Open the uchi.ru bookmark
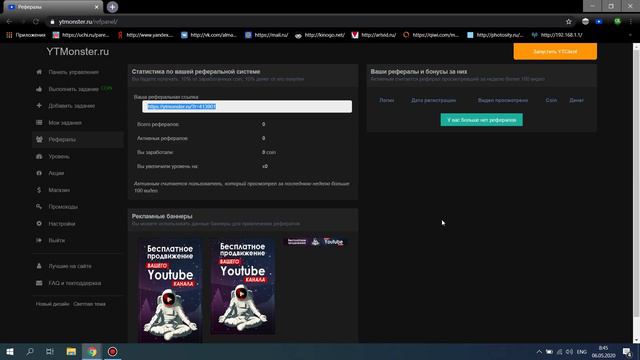Image resolution: width=640 pixels, height=360 pixels. click(81, 35)
